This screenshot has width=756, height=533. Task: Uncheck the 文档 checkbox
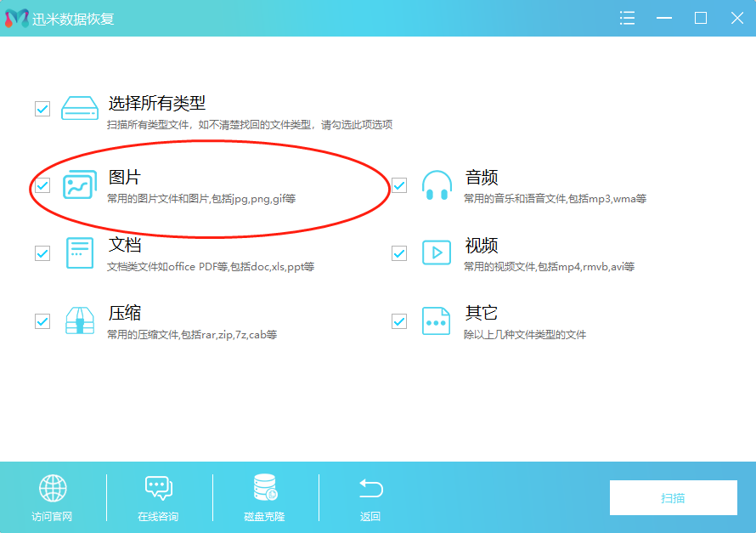[x=42, y=253]
